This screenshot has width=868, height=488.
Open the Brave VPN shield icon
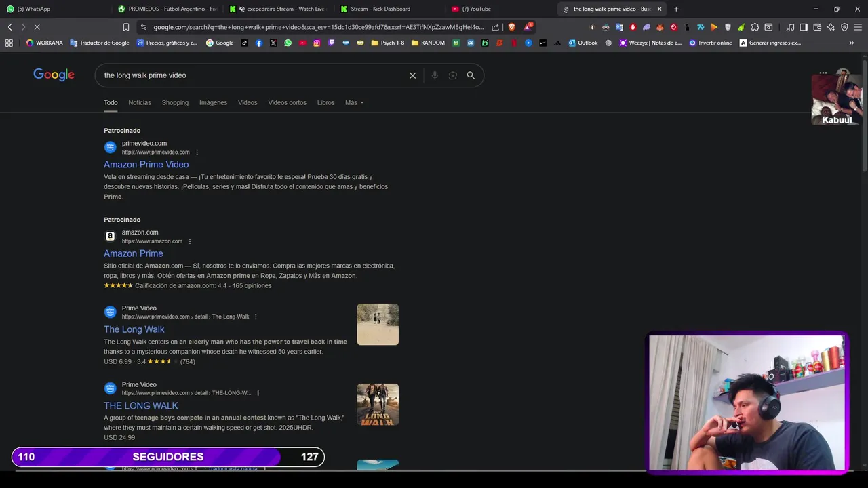click(844, 27)
